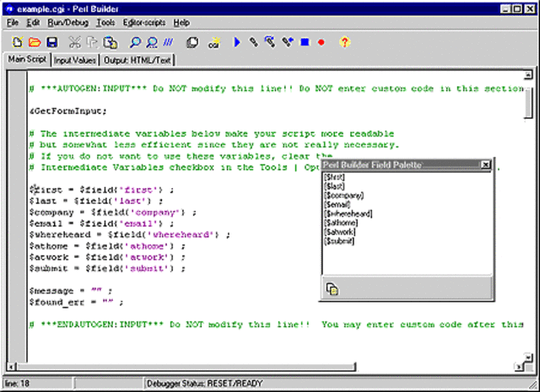Click the &GetFormInput; code line

coord(68,111)
